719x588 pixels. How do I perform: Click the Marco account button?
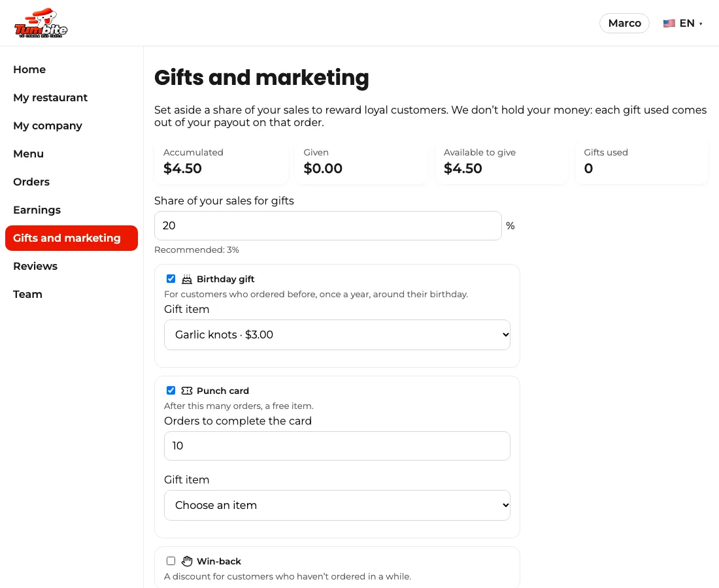click(x=624, y=23)
